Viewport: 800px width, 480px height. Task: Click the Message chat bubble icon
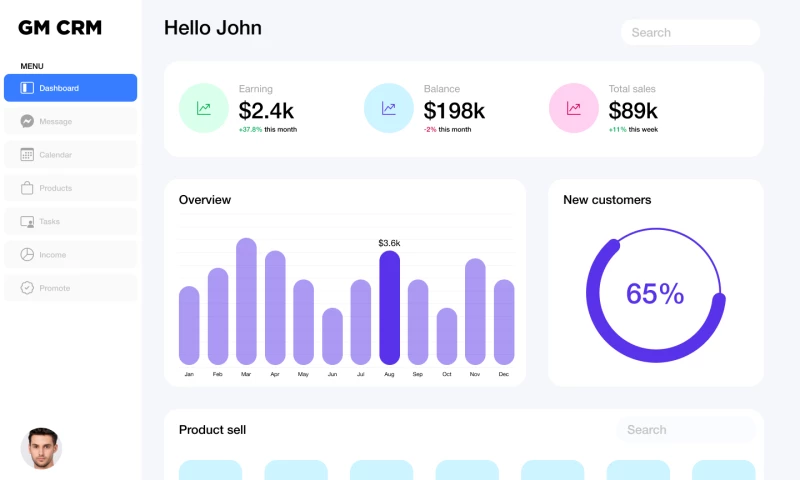pos(27,121)
